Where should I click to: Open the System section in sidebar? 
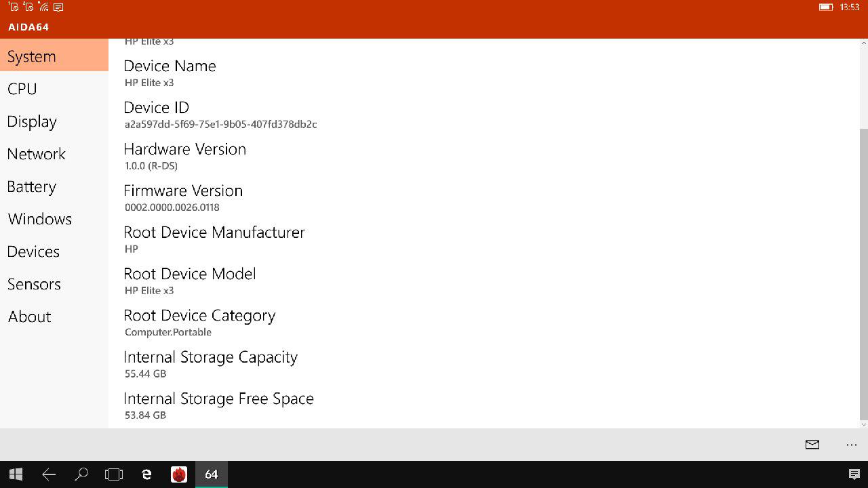pos(54,56)
